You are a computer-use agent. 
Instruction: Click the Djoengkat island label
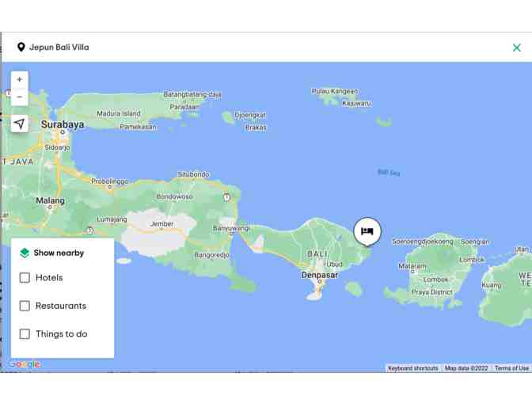tap(250, 115)
